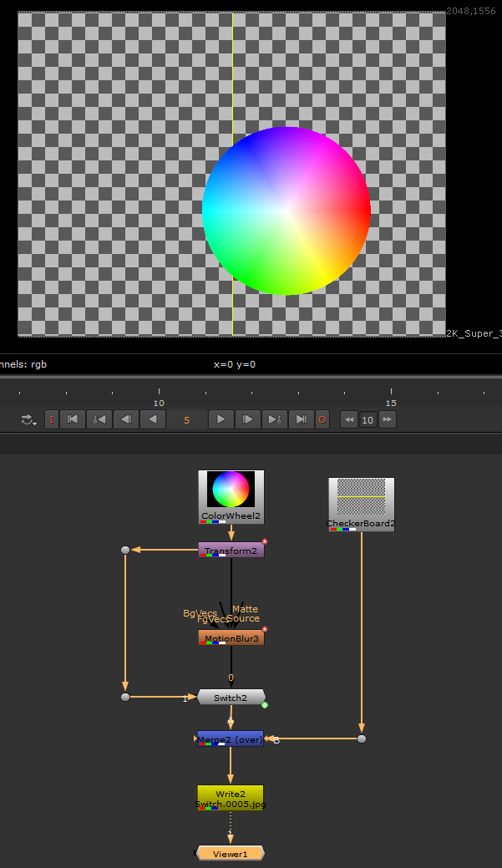This screenshot has width=502, height=868.
Task: Open the playback loop mode dropdown
Action: coord(29,419)
